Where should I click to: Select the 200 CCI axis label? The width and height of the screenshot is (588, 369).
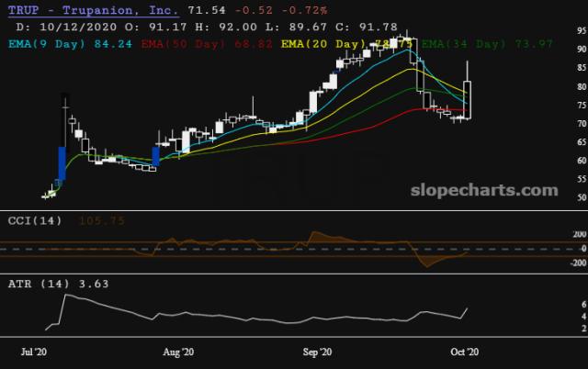coord(580,234)
